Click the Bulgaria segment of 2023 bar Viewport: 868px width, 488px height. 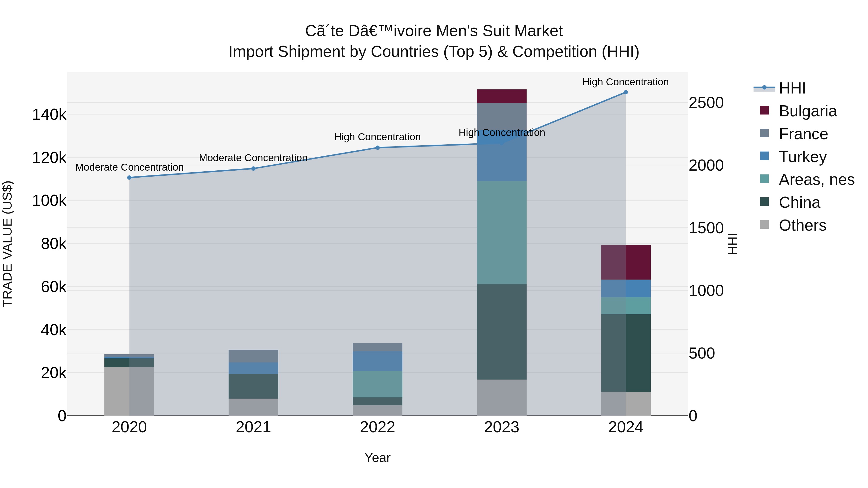(x=502, y=96)
